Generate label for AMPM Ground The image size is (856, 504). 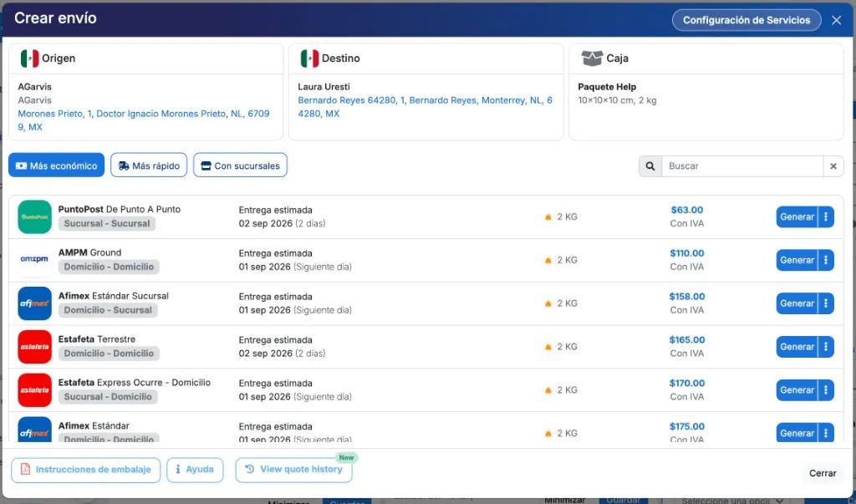[x=797, y=260]
